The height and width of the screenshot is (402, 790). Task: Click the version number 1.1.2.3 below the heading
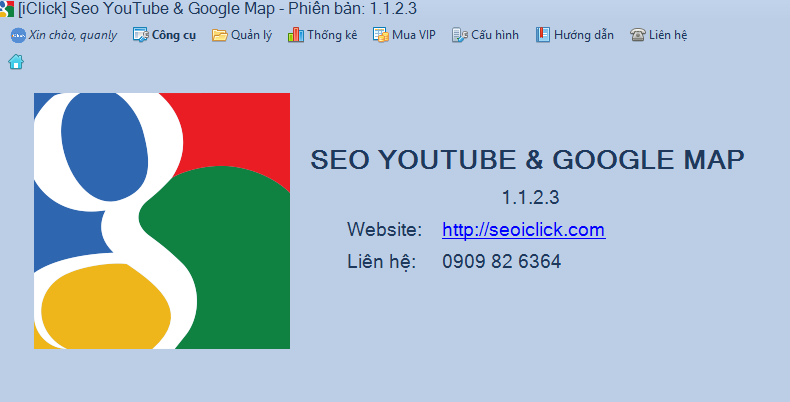[x=530, y=197]
